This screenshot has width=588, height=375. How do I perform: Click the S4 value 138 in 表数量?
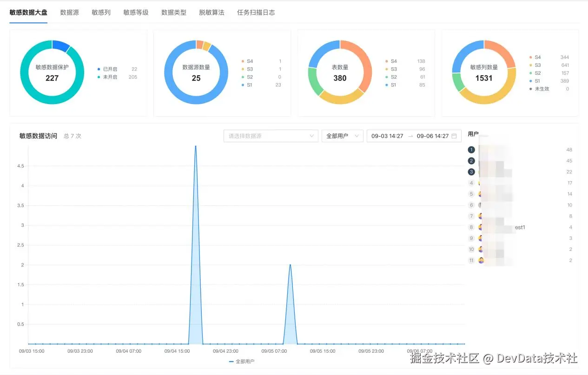tap(421, 61)
